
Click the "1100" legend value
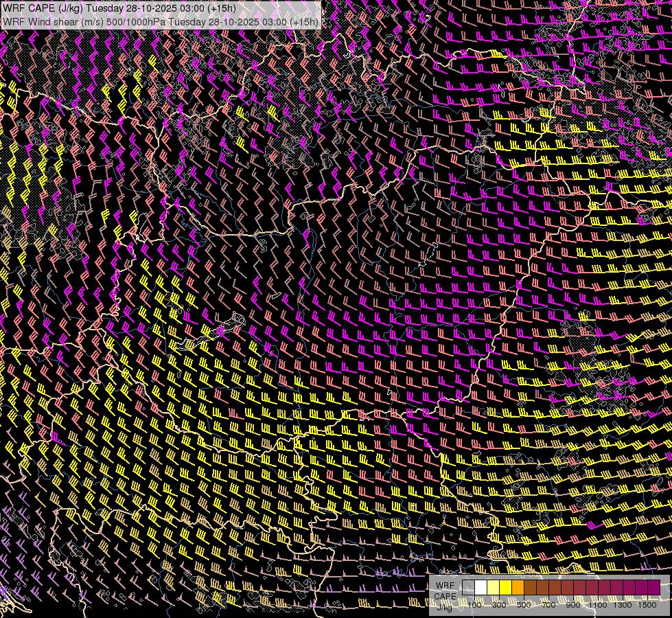597,605
